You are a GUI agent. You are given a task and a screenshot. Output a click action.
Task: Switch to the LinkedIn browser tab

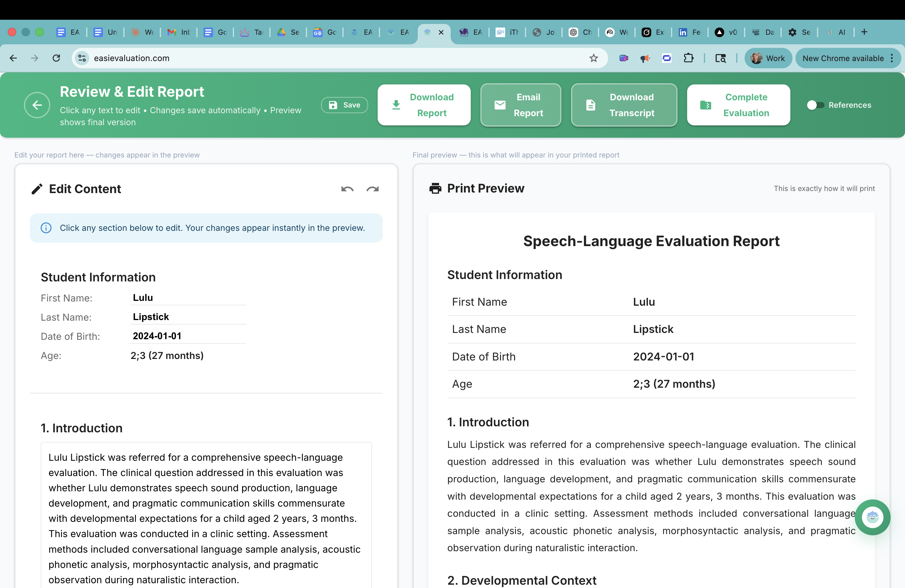(689, 32)
